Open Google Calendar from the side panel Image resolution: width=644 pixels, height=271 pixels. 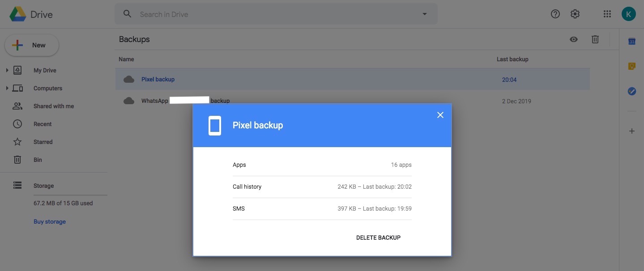click(x=631, y=41)
